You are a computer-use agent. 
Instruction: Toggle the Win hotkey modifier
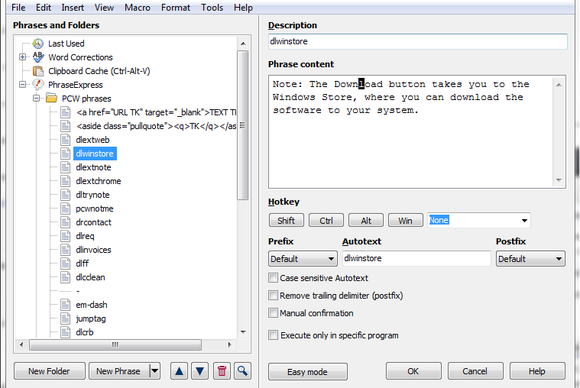[x=405, y=220]
